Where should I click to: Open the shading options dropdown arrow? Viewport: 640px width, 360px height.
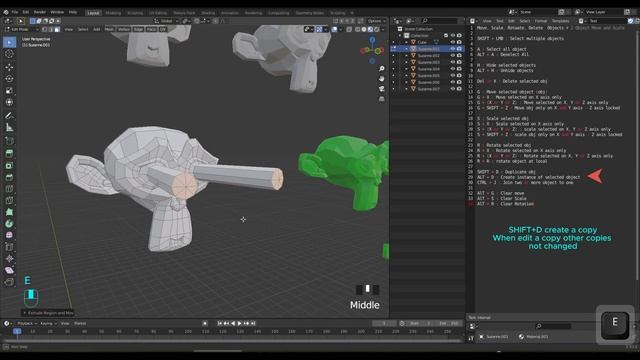tap(383, 29)
